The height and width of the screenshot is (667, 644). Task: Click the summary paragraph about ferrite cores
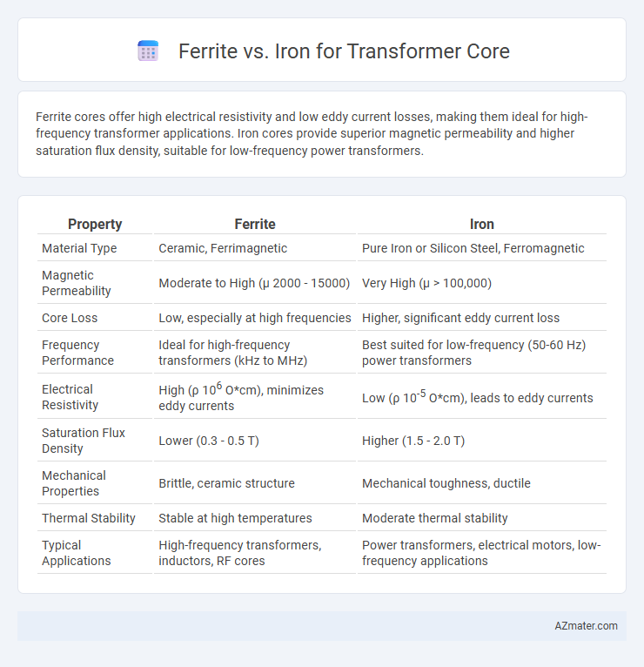click(x=312, y=133)
